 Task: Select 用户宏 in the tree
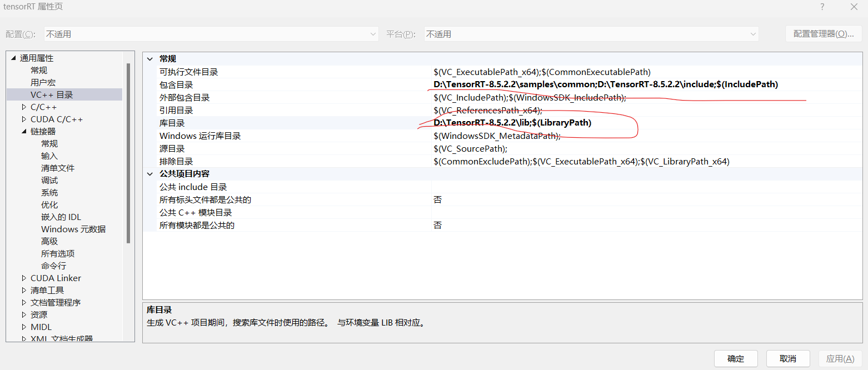point(43,83)
